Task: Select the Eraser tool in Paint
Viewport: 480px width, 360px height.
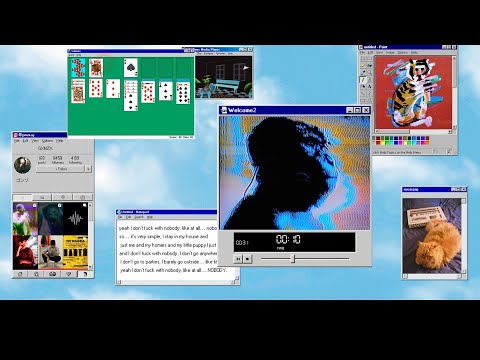Action: click(363, 66)
